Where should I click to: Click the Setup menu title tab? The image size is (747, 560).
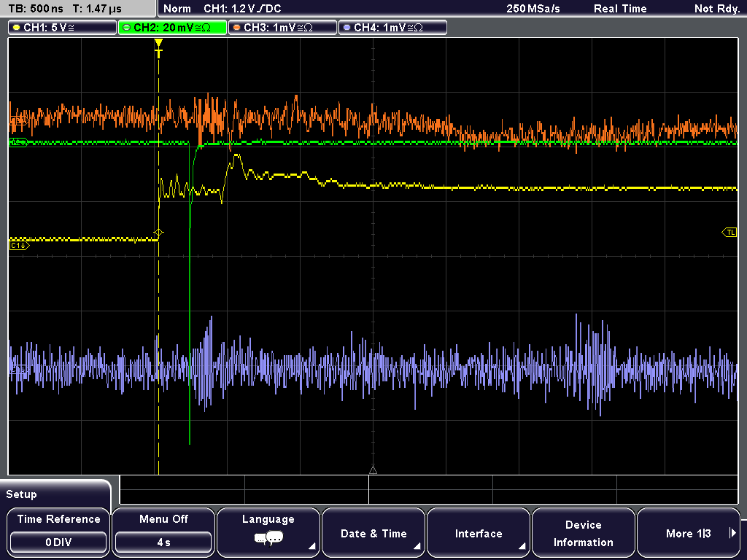[55, 494]
